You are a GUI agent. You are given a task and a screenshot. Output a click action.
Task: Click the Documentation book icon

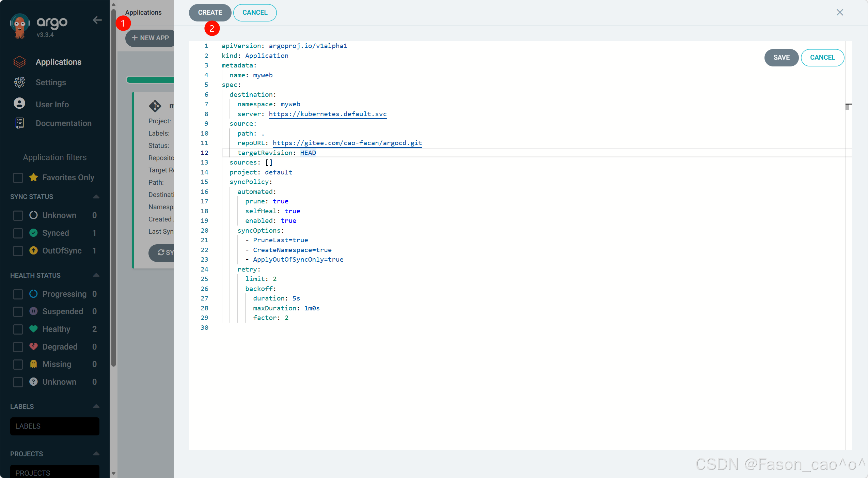coord(19,123)
